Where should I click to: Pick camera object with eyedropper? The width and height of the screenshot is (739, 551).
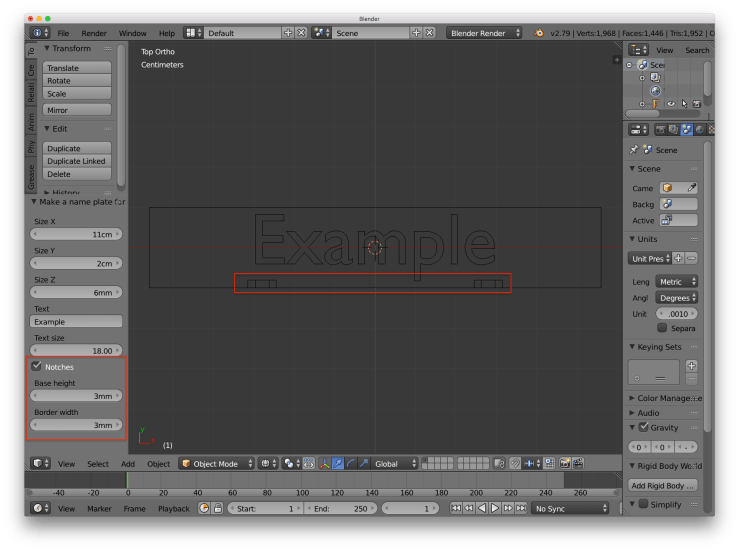pyautogui.click(x=691, y=188)
